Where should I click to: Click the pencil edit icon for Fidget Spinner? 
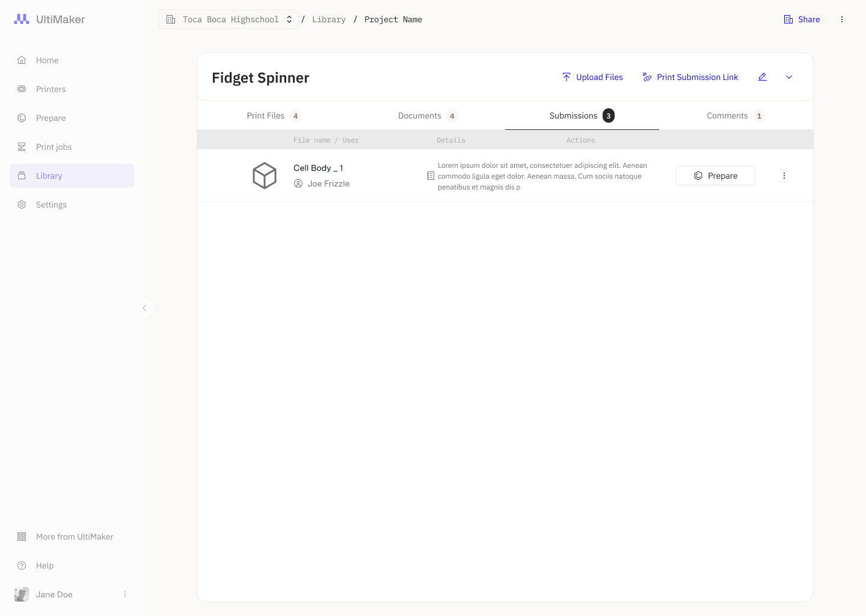click(x=763, y=77)
